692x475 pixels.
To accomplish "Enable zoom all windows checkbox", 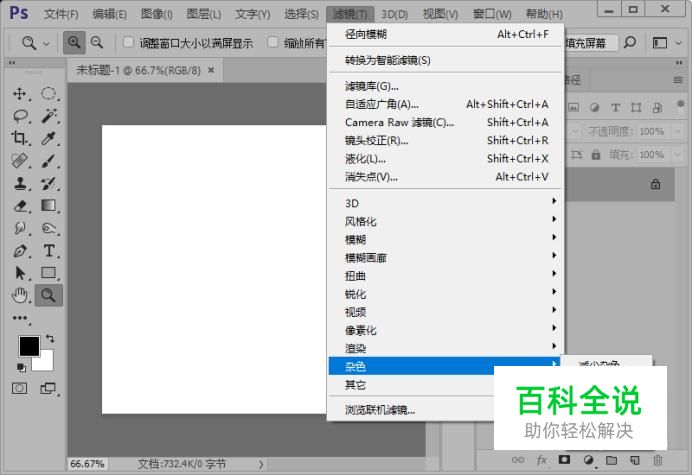I will click(273, 42).
